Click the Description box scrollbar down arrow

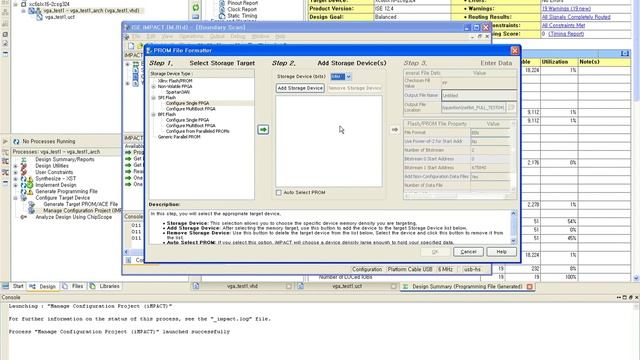pos(513,241)
